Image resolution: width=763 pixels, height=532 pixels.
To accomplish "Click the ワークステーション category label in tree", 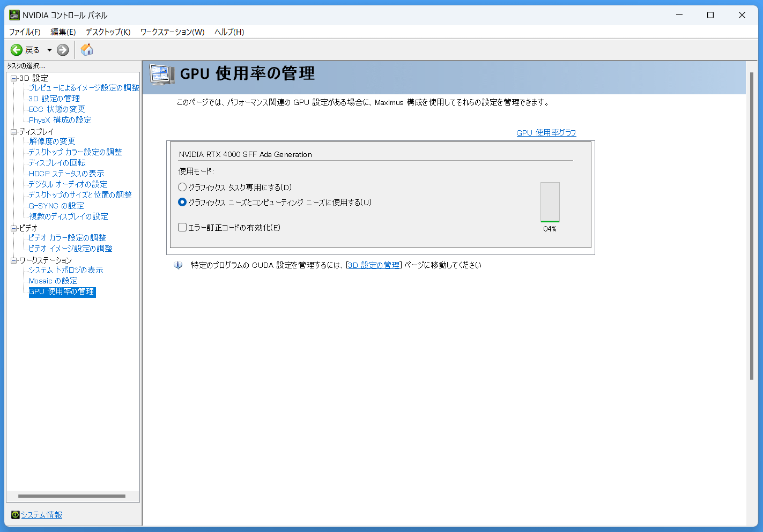I will [46, 260].
